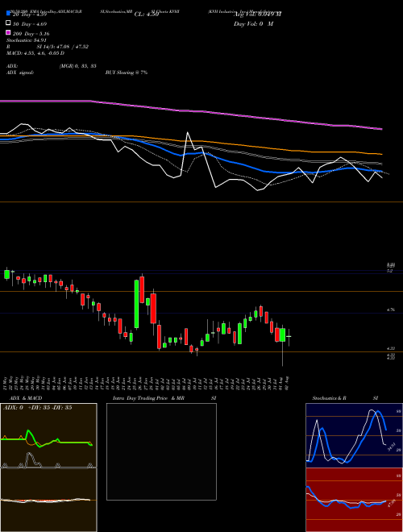Click the magenta 200 Day legend swatch
This screenshot has height=532, width=403.
(9, 32)
